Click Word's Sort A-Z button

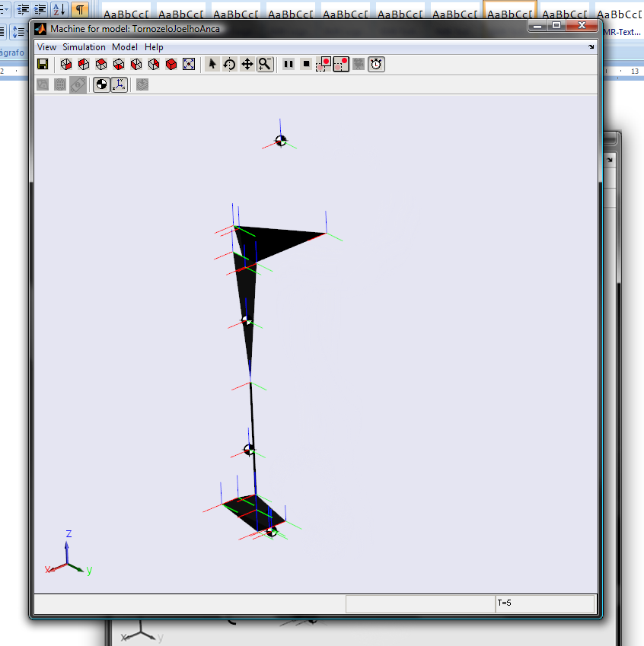click(x=59, y=9)
